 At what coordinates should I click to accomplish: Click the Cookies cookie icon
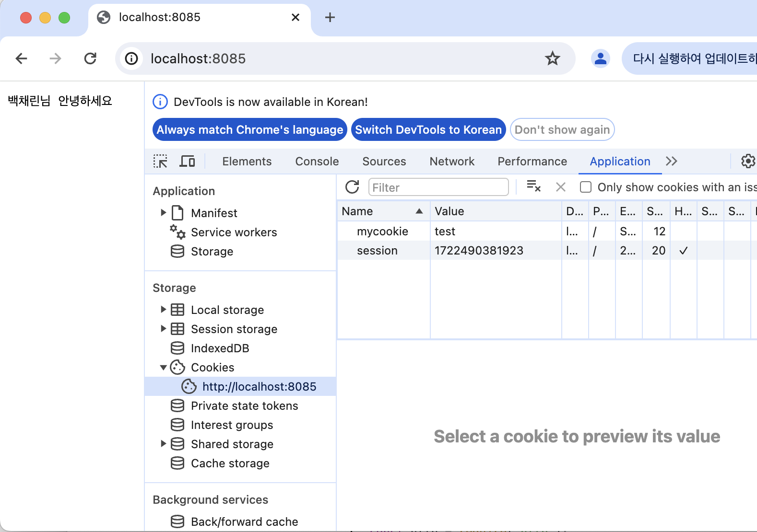click(x=177, y=367)
